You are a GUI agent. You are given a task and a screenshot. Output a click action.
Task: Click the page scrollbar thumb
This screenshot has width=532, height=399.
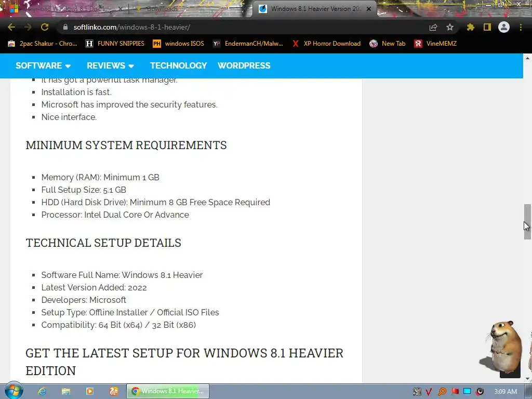click(x=527, y=222)
